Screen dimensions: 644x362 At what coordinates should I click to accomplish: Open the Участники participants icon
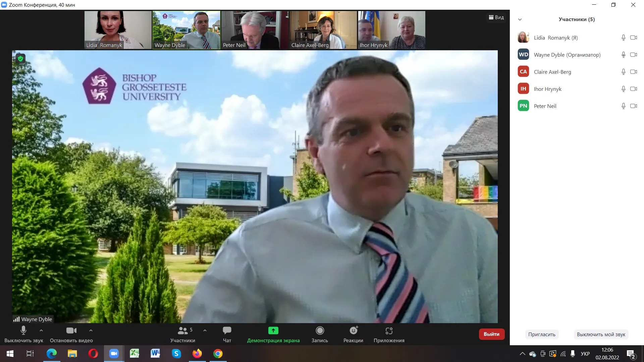(182, 331)
